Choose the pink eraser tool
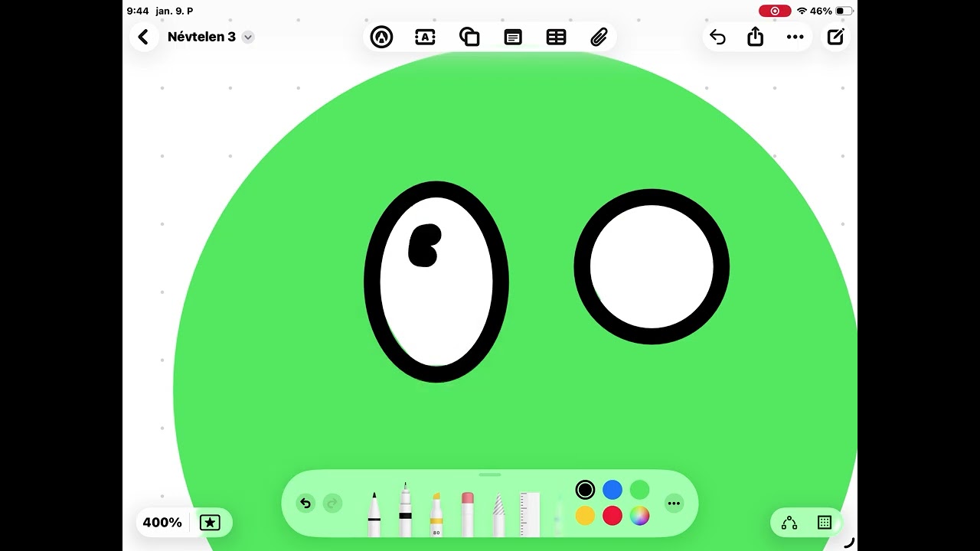The height and width of the screenshot is (551, 980). [468, 514]
